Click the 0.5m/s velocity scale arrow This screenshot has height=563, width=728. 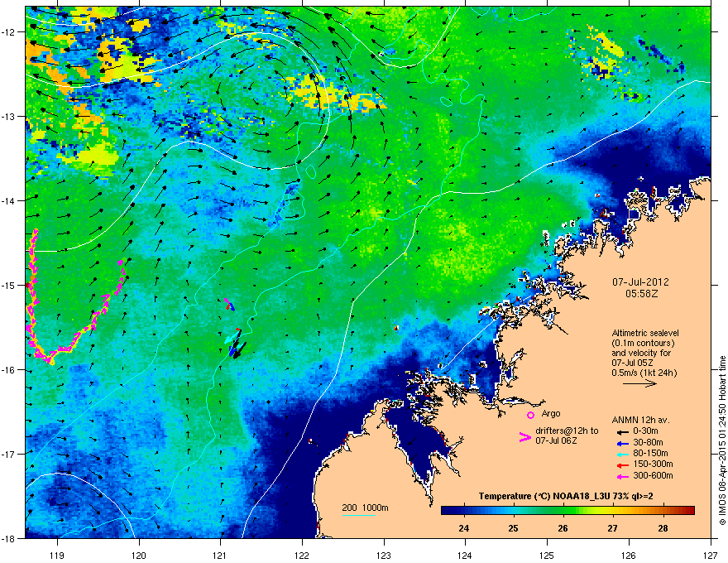click(x=639, y=383)
